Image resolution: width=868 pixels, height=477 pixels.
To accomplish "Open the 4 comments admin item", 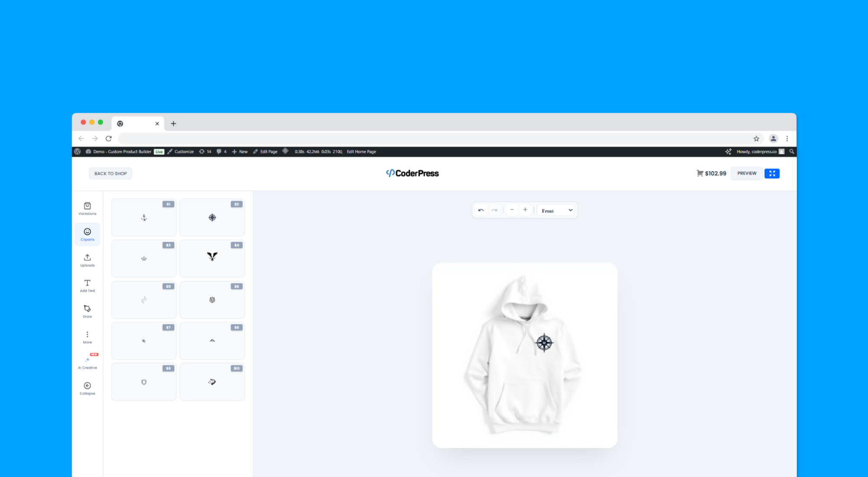I will (222, 151).
